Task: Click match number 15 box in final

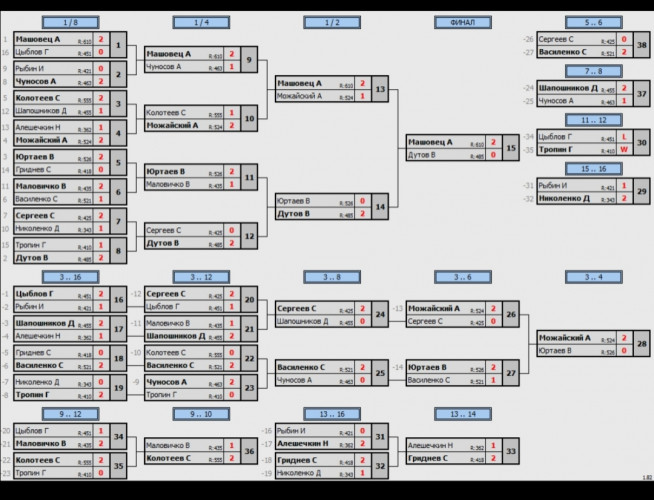Action: click(x=512, y=149)
